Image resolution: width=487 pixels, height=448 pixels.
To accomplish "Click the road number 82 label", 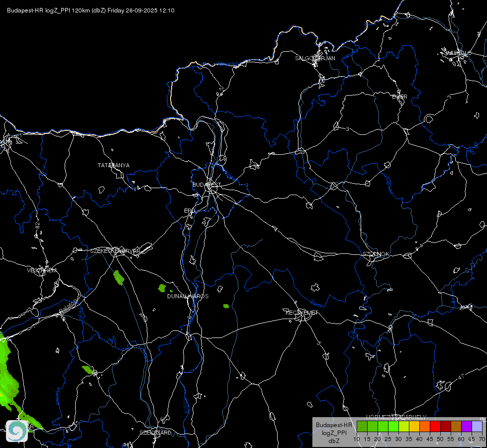I will 38,225.
